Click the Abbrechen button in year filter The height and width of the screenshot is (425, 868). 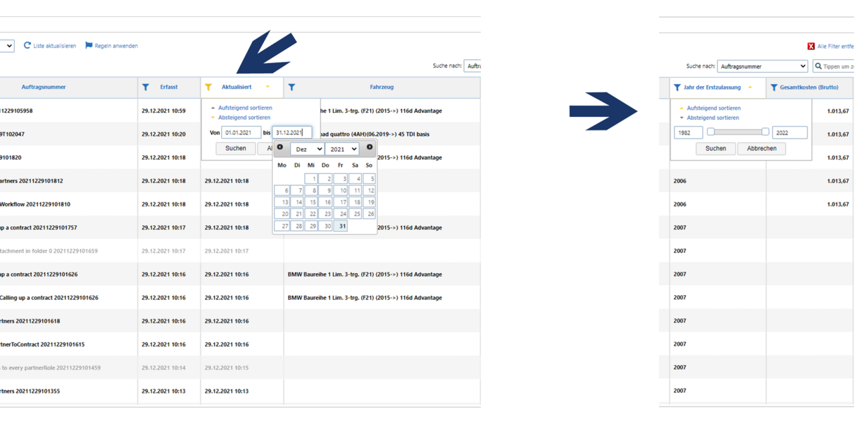pos(761,149)
